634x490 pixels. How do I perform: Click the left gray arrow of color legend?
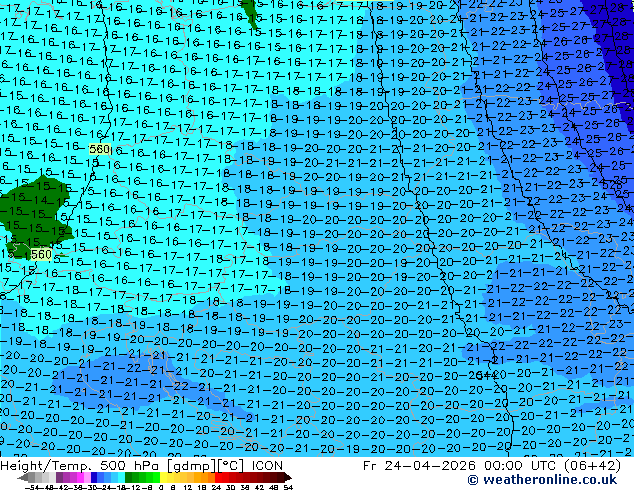click(x=23, y=477)
